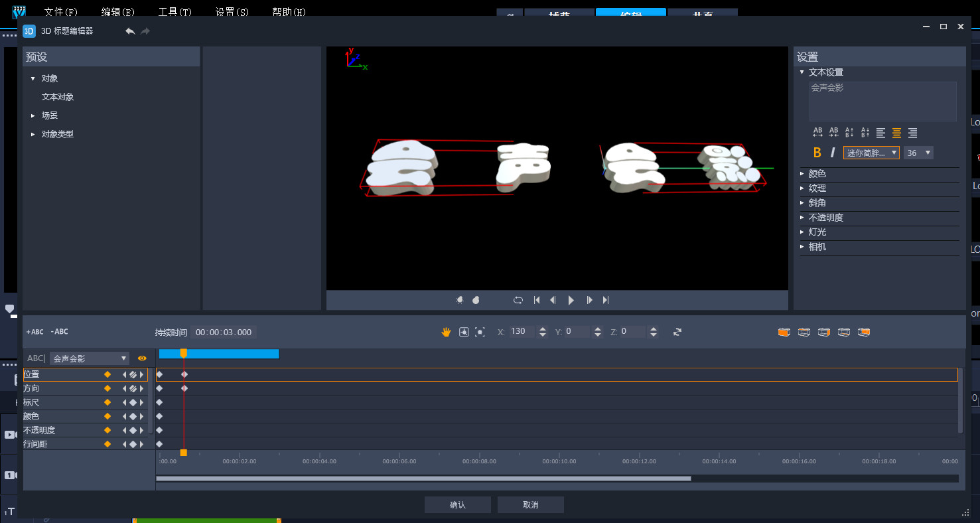Open the 设置(S) menu
This screenshot has width=980, height=523.
(232, 12)
